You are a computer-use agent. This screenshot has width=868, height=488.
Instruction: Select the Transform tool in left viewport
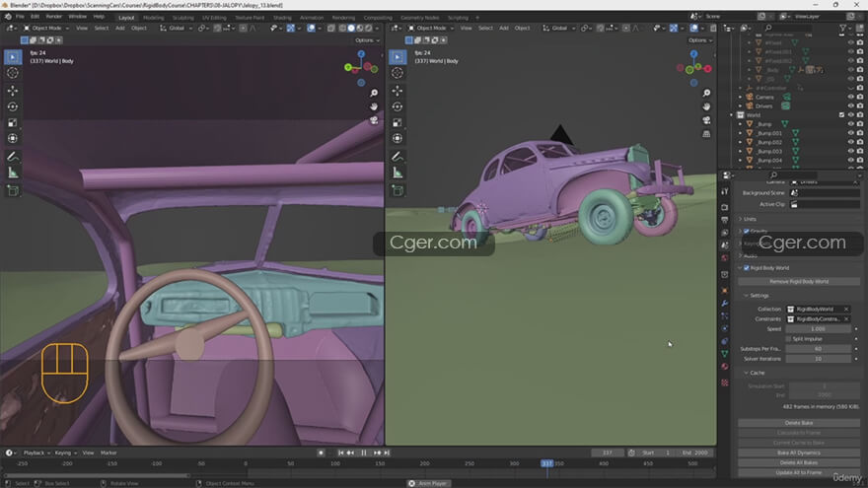[13, 138]
